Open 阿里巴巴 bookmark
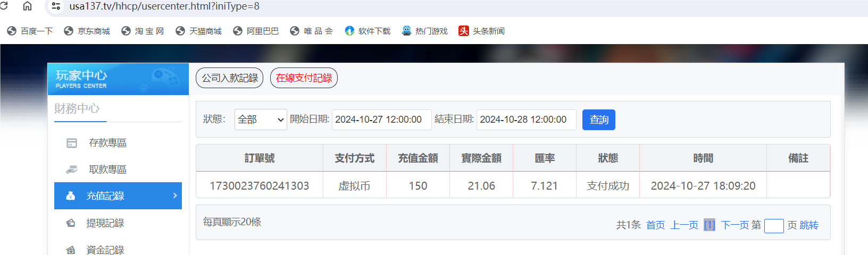 (256, 31)
